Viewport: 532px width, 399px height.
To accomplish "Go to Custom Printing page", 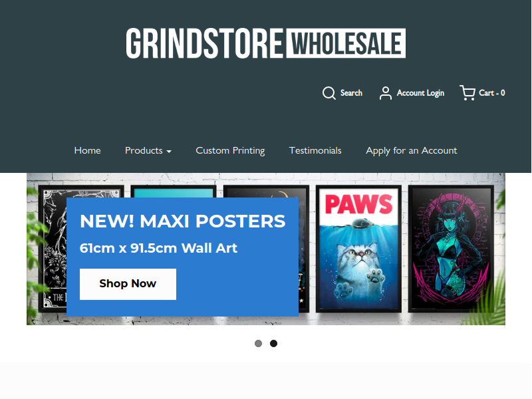I will (x=230, y=151).
